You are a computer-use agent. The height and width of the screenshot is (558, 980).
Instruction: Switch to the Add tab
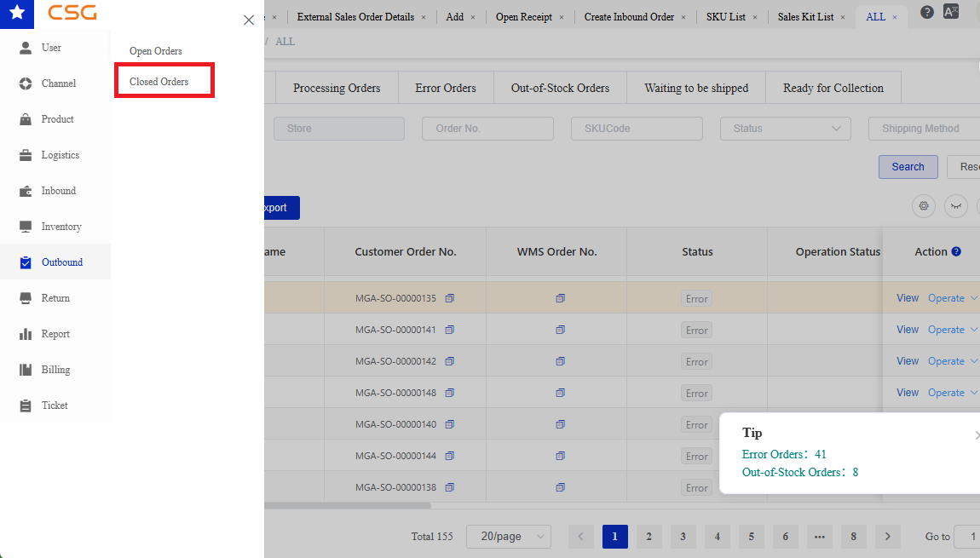[454, 17]
